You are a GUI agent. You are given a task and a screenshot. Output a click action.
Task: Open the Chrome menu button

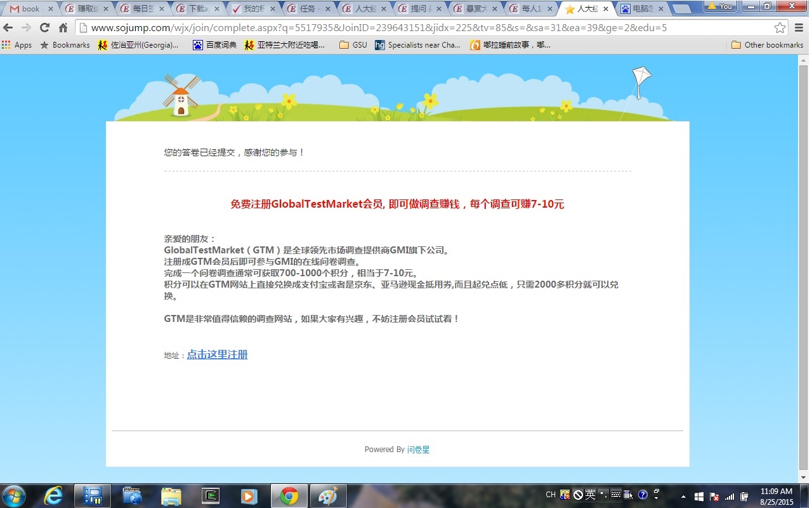coord(799,28)
